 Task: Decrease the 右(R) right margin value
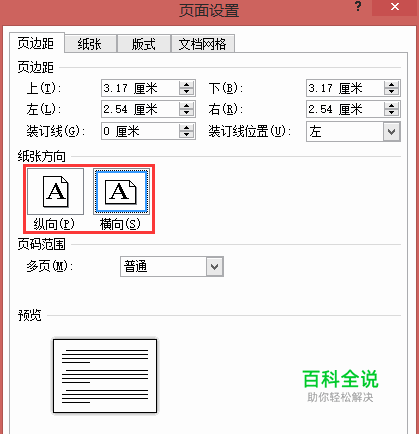(392, 113)
